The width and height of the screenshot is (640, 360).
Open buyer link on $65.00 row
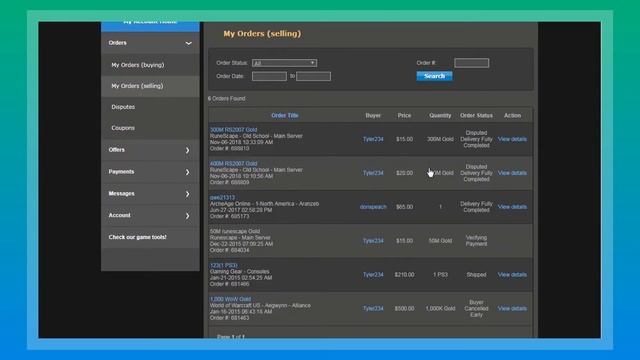tap(373, 207)
